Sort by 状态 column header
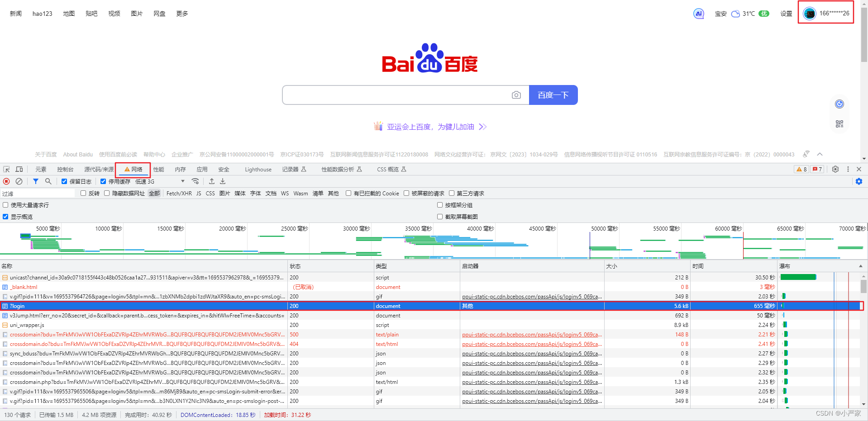 click(x=330, y=266)
